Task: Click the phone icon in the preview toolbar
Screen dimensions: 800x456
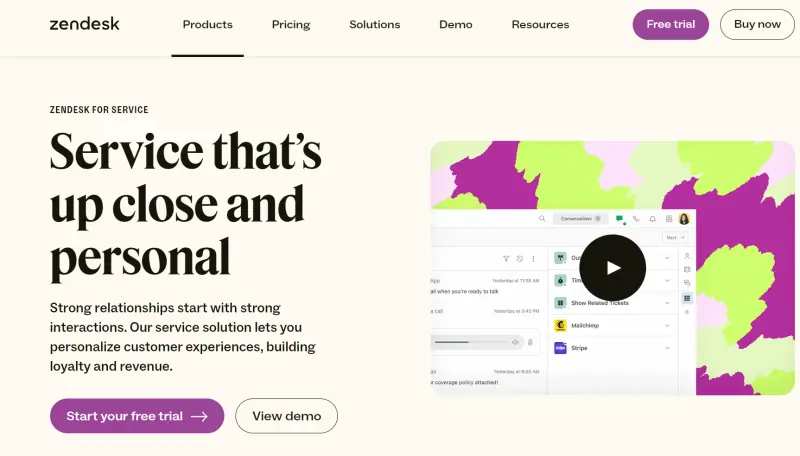Action: (x=636, y=219)
